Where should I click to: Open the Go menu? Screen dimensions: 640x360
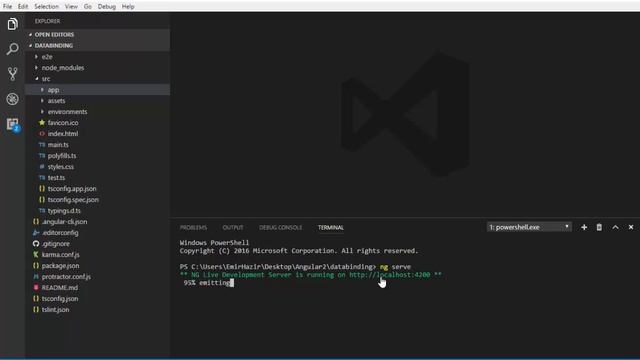point(88,7)
